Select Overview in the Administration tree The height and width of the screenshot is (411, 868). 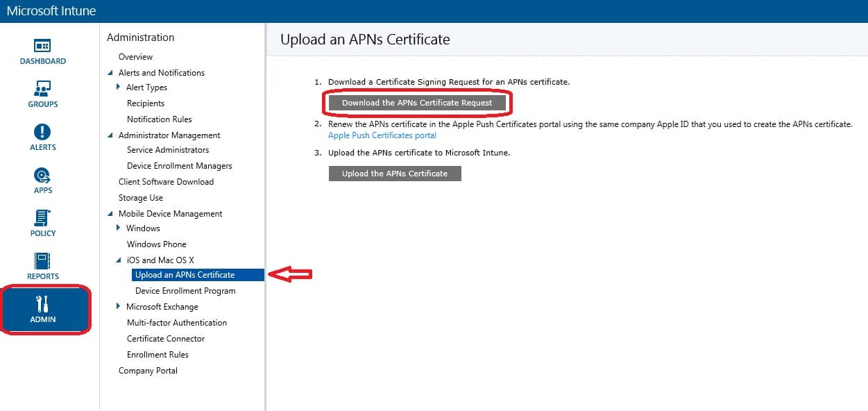135,57
